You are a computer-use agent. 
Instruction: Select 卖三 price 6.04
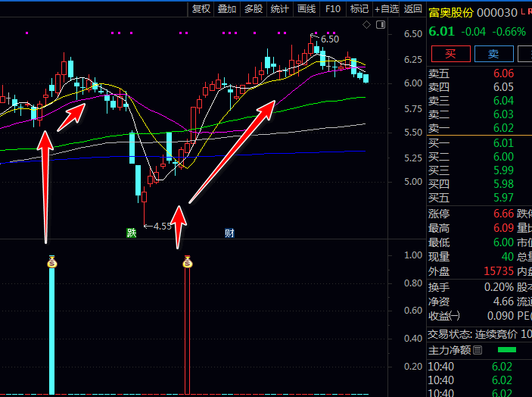click(503, 101)
